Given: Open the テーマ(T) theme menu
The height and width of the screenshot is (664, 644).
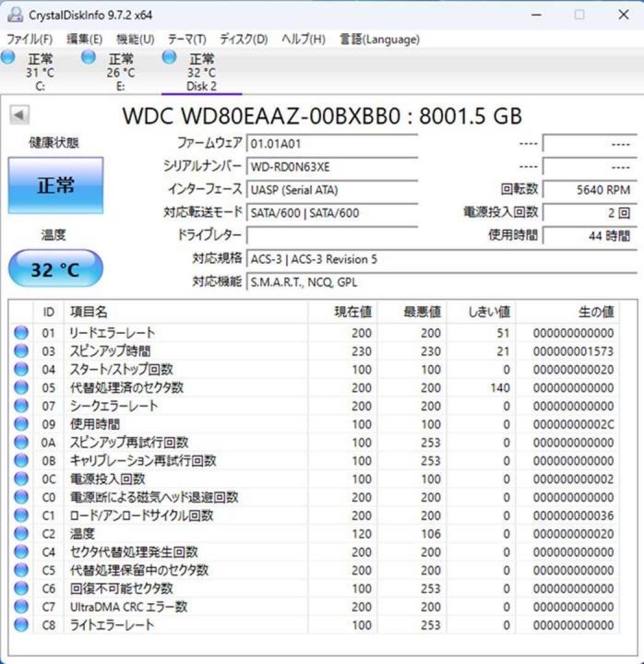Looking at the screenshot, I should (x=186, y=39).
